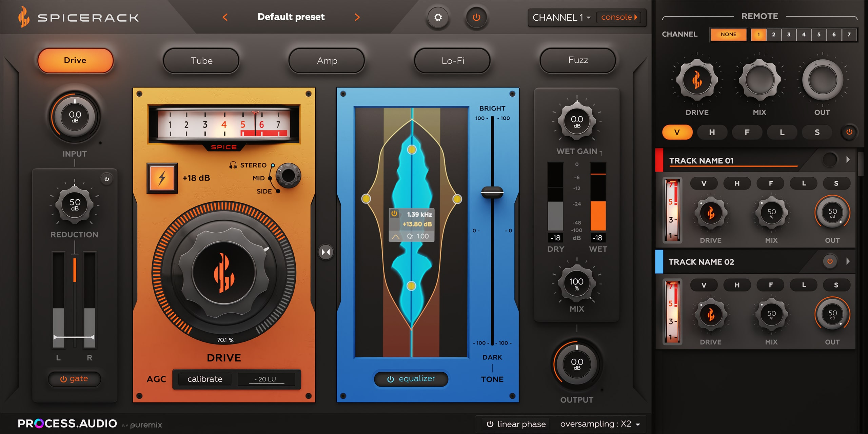Toggle the equalizer power button

[411, 379]
